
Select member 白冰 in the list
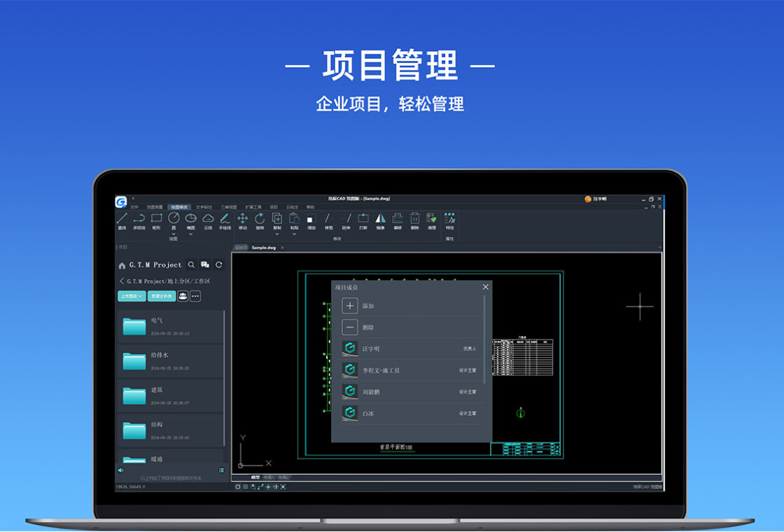click(x=412, y=414)
